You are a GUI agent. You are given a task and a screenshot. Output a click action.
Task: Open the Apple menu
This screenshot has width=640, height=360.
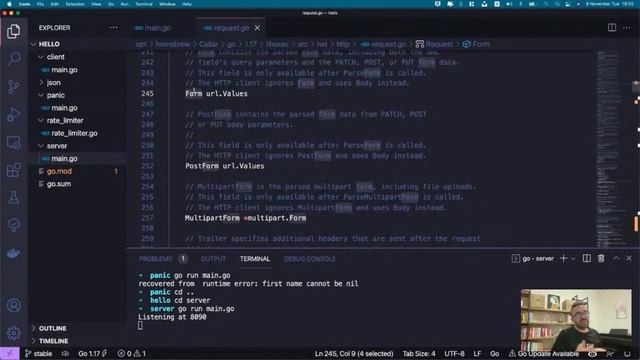[9, 4]
